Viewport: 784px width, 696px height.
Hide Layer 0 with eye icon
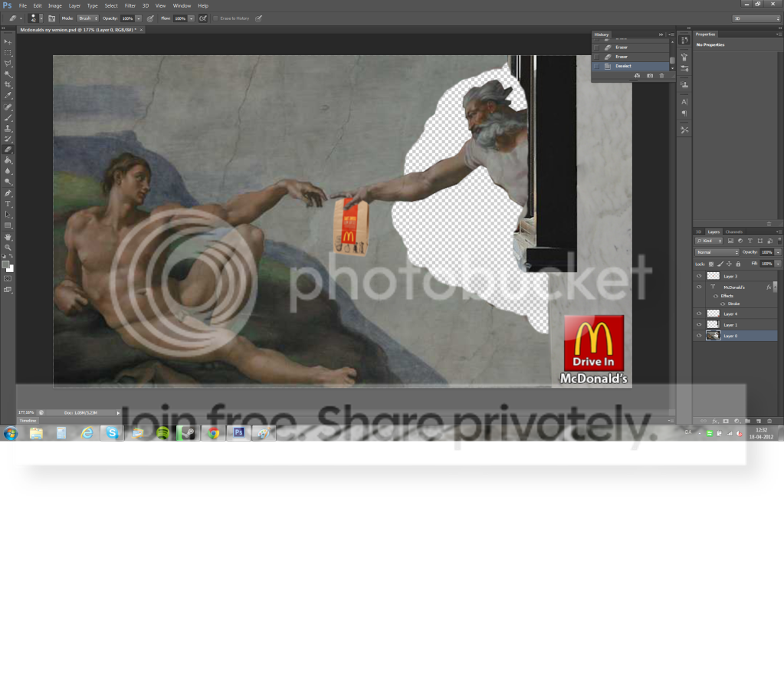pos(699,336)
